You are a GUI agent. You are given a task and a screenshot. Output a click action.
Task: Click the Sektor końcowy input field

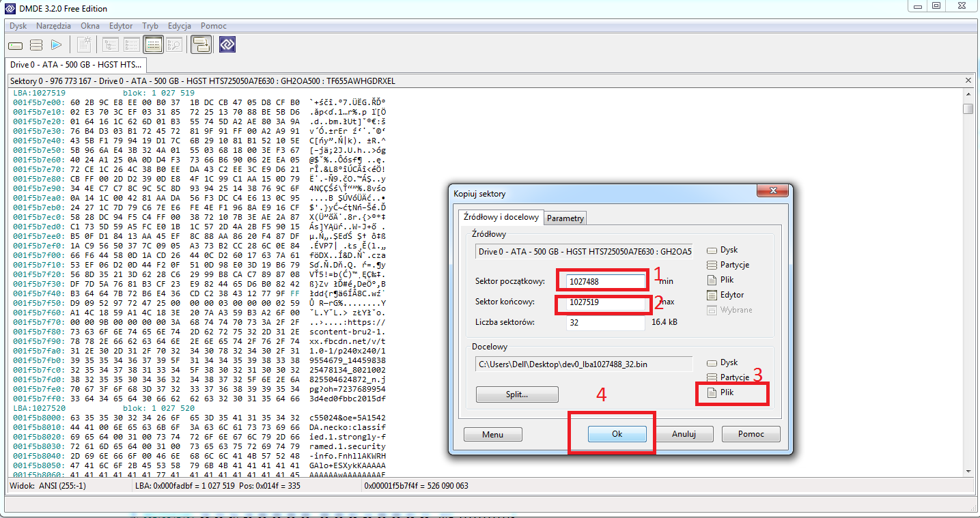[x=606, y=302]
